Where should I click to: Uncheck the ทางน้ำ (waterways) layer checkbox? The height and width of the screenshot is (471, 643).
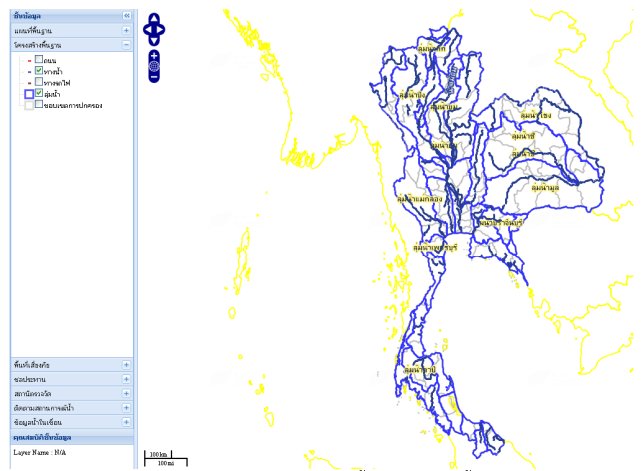tap(38, 71)
